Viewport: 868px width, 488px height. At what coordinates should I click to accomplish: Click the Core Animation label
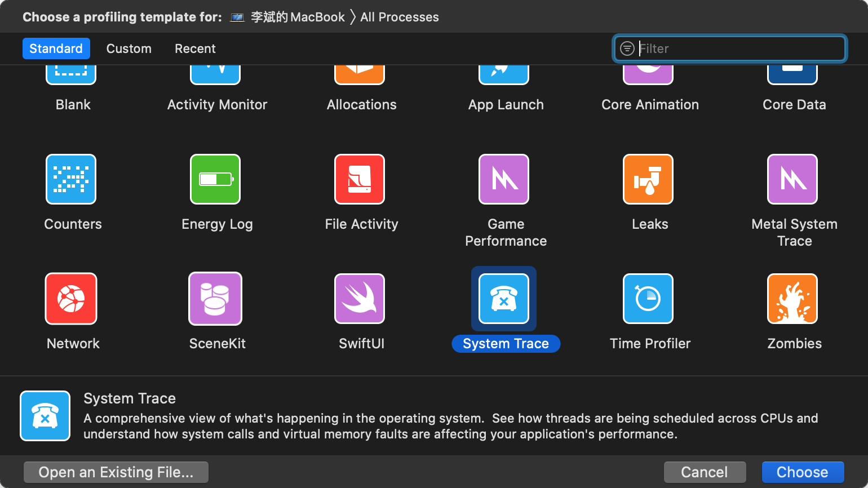pyautogui.click(x=650, y=105)
